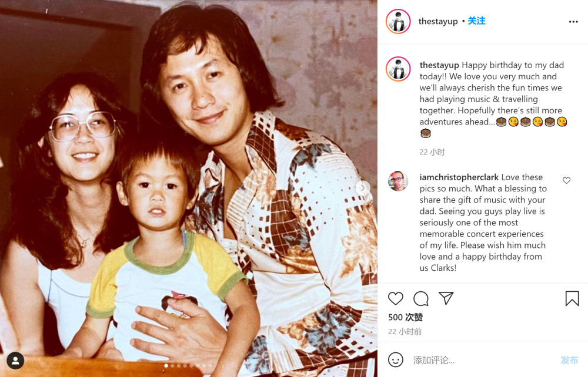Share the post via paper plane icon

[x=446, y=298]
